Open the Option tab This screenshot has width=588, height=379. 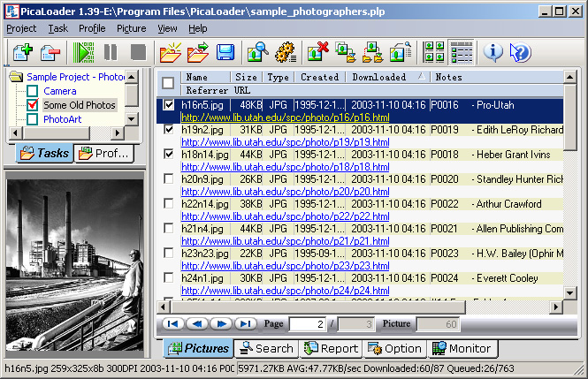pyautogui.click(x=395, y=348)
